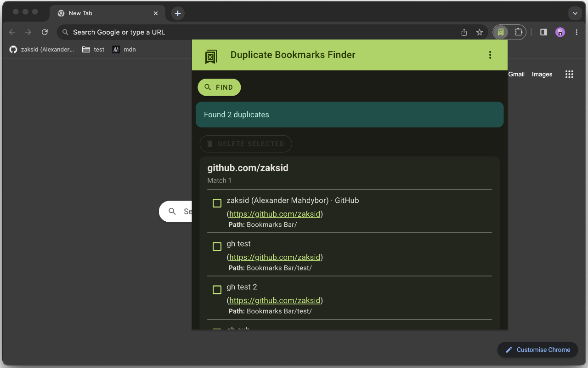Open the Images link
Viewport: 588px width, 368px height.
[542, 74]
